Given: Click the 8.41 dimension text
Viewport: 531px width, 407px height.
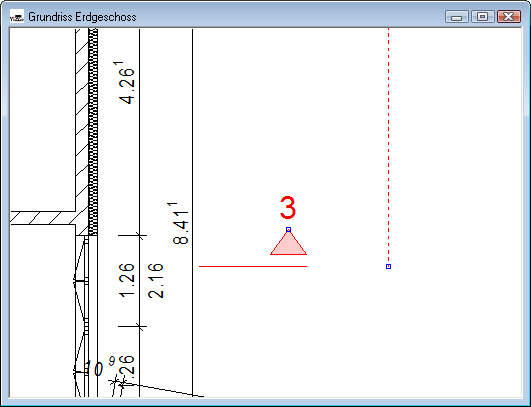Looking at the screenshot, I should pyautogui.click(x=179, y=223).
